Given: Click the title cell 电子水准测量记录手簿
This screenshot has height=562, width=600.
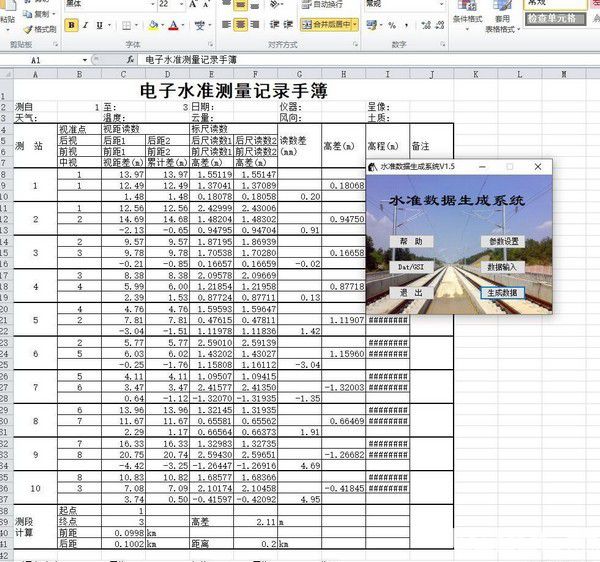Looking at the screenshot, I should (233, 90).
